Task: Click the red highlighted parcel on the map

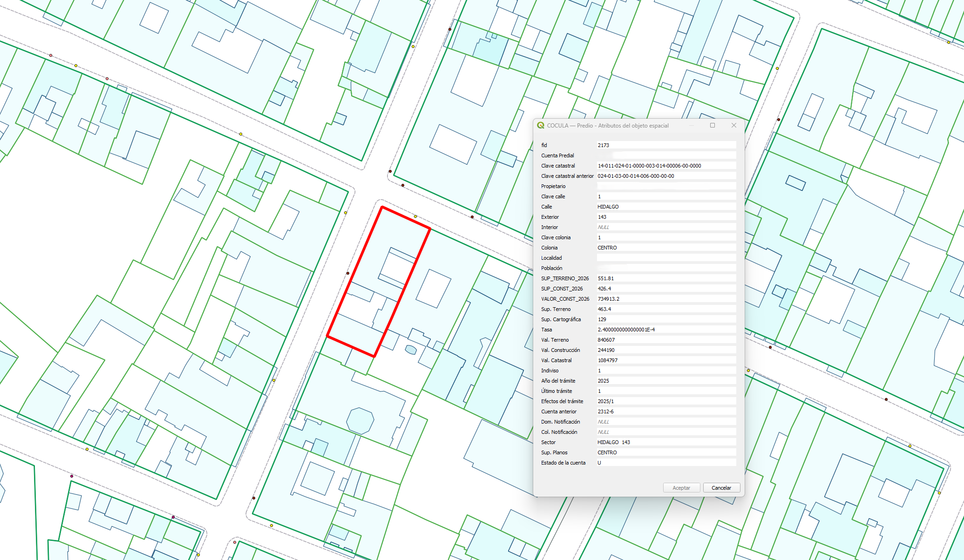Action: pos(378,282)
